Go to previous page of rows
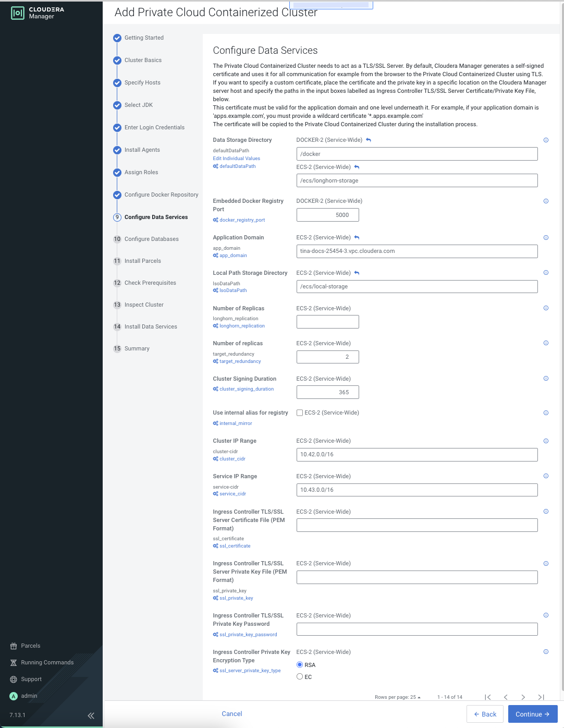 click(506, 697)
